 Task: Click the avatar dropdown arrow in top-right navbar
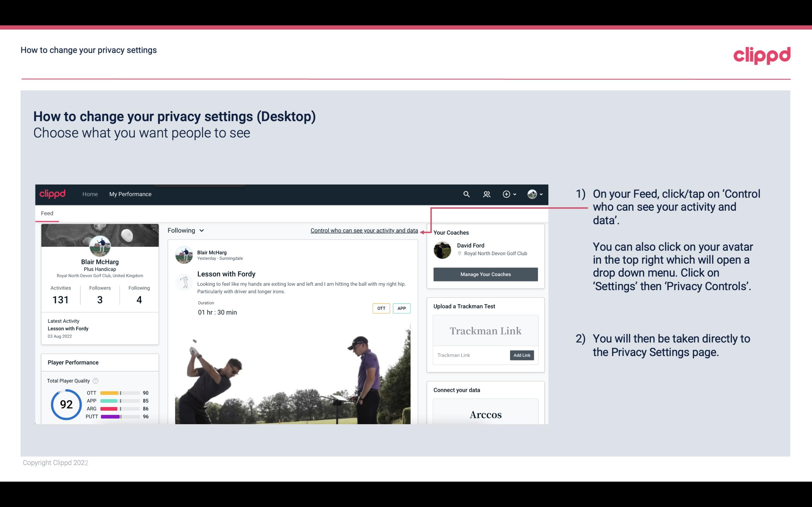point(540,194)
